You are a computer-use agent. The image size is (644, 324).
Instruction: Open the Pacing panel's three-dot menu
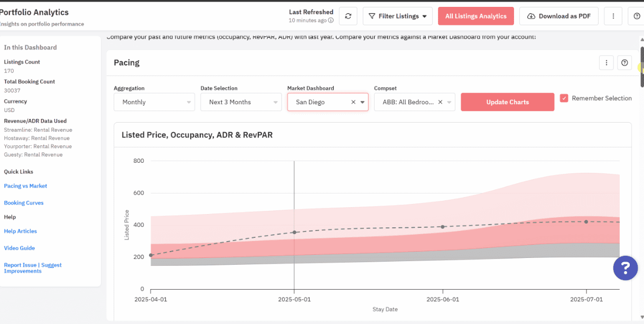click(606, 62)
